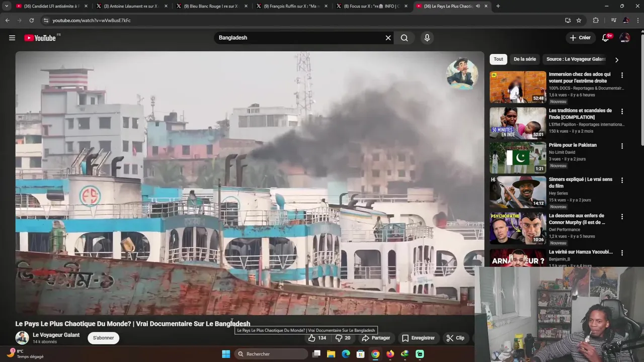Select the De la série chip
644x362 pixels.
tap(525, 59)
